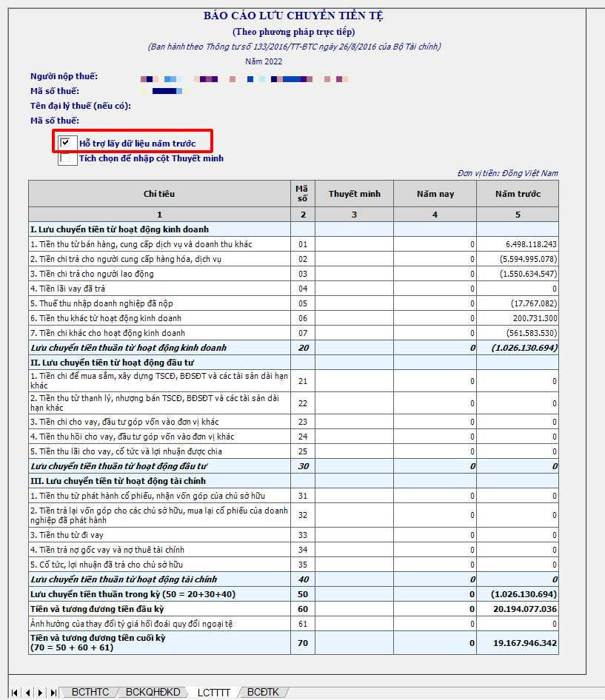Uncheck Hỗ trợ lấy dữ liệu năm trước
605x700 pixels.
point(65,143)
